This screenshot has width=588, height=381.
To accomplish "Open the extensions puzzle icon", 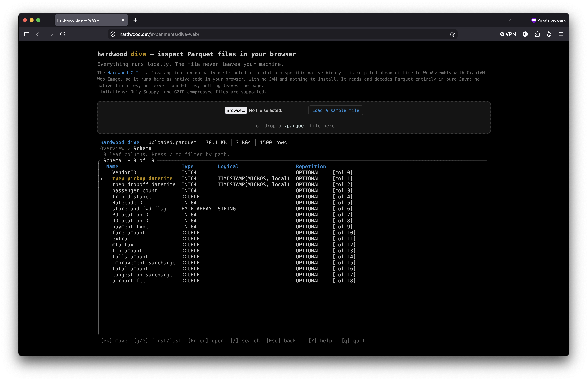I will coord(537,34).
